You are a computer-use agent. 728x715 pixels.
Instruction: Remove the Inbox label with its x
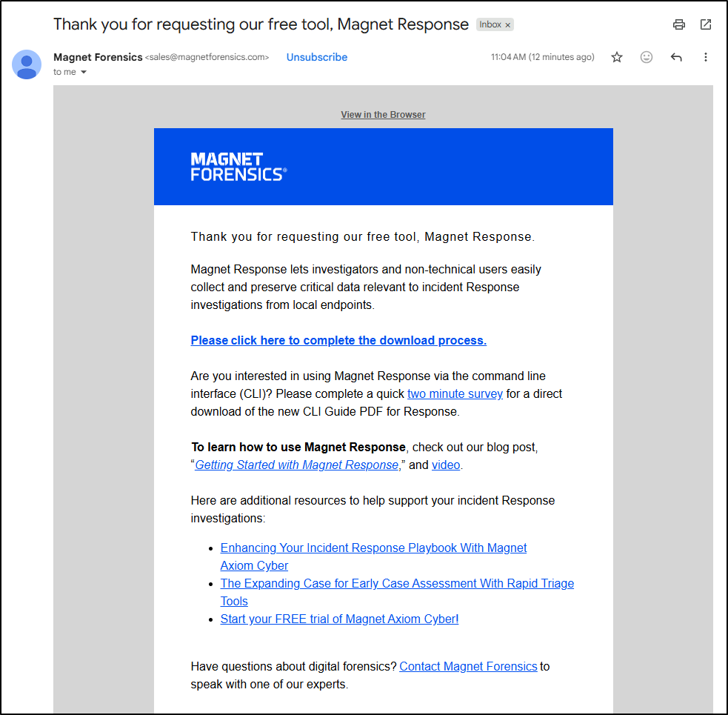tap(508, 25)
